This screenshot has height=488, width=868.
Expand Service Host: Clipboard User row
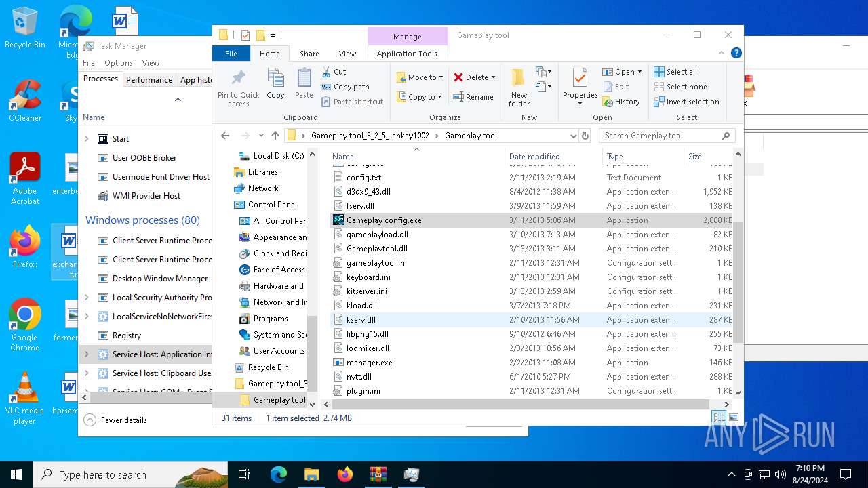point(86,373)
